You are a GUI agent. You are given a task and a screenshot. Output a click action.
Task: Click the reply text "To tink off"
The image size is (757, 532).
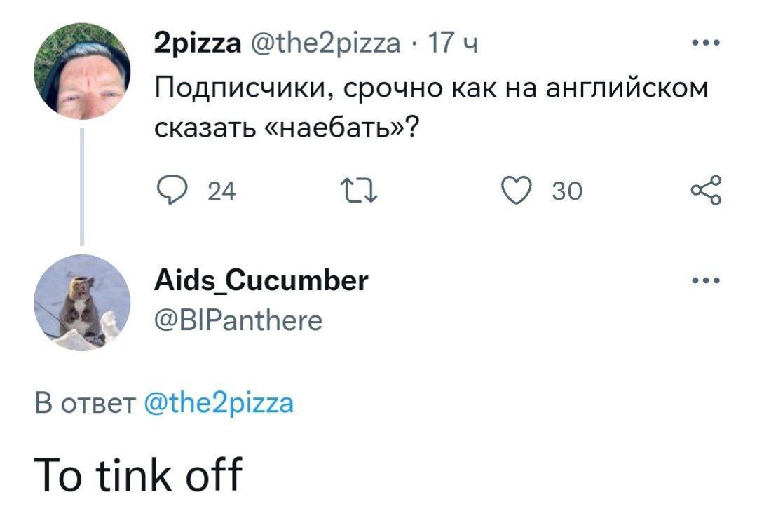(138, 475)
